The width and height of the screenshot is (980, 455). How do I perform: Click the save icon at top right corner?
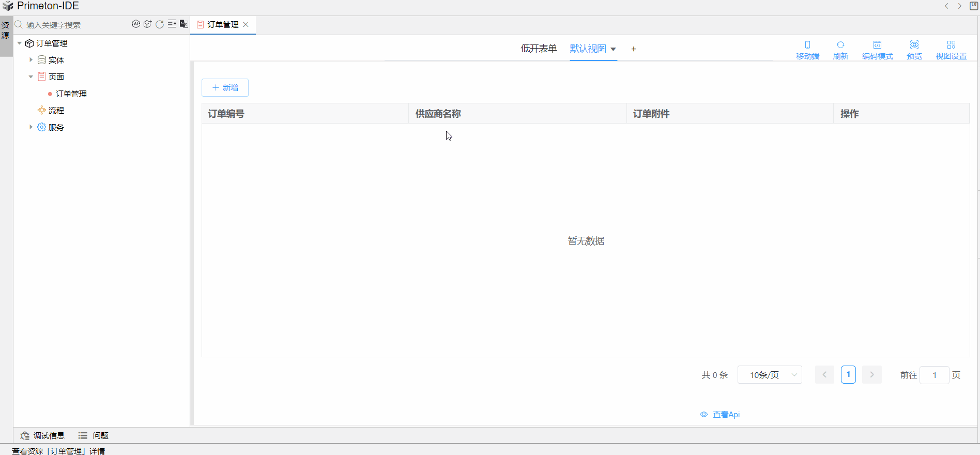[974, 6]
